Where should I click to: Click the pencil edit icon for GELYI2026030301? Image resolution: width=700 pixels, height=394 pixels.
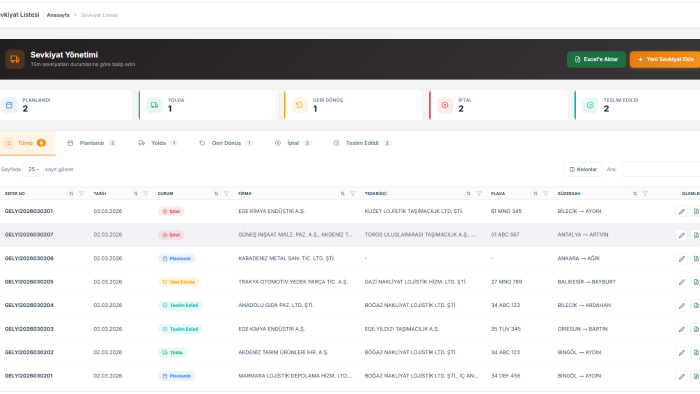click(x=682, y=212)
